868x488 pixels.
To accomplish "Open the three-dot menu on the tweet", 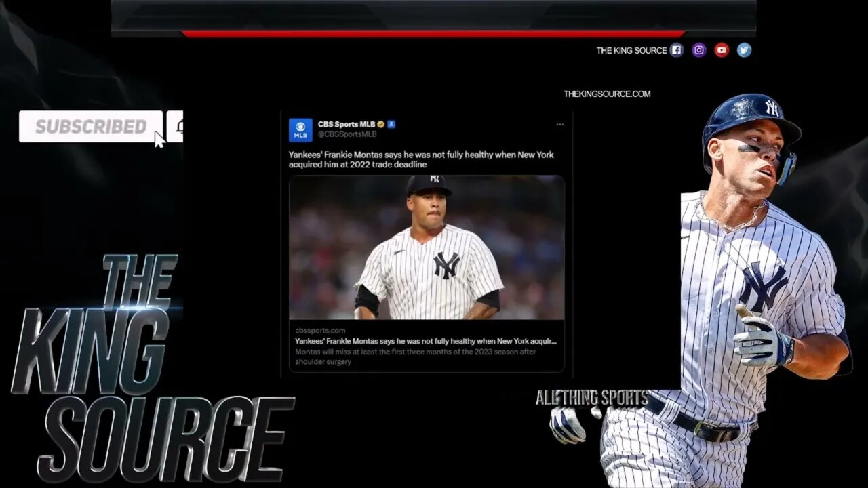I will 559,125.
